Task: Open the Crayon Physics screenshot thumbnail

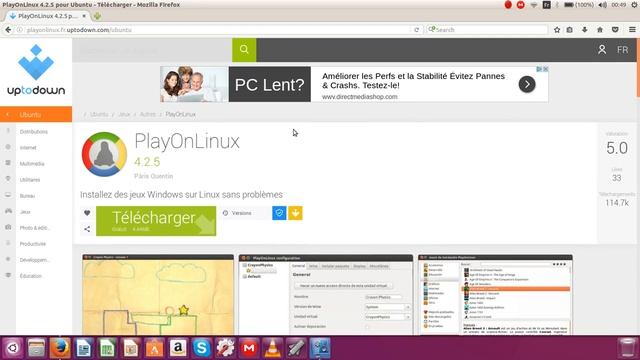Action: (x=158, y=295)
